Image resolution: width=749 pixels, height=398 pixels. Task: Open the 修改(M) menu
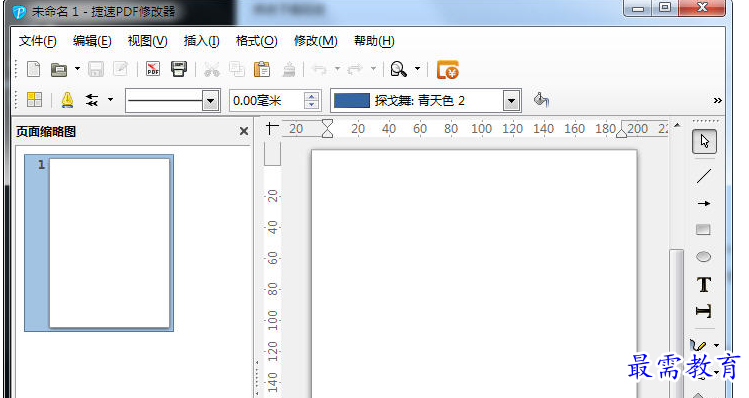pyautogui.click(x=316, y=41)
